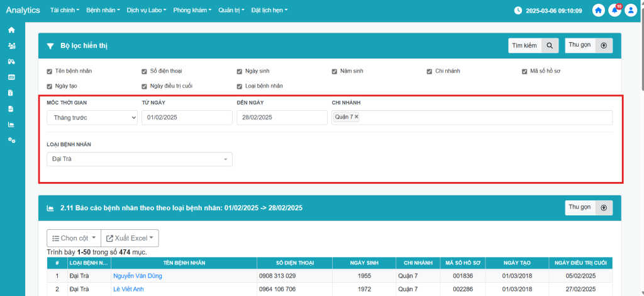Click the invoice dollar icon in sidebar

11,93
